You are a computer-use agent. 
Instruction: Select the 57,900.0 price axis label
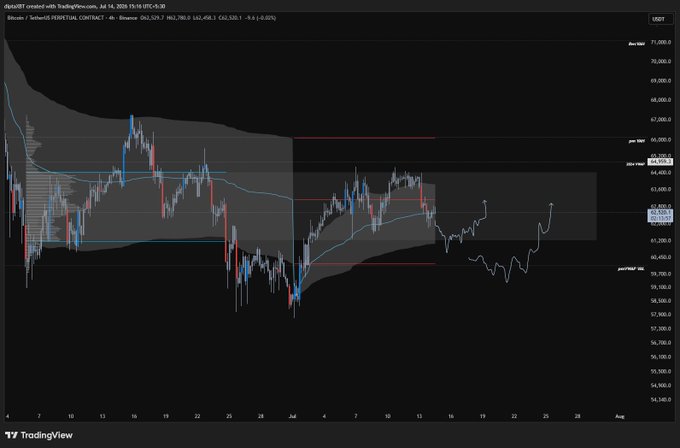click(x=660, y=314)
